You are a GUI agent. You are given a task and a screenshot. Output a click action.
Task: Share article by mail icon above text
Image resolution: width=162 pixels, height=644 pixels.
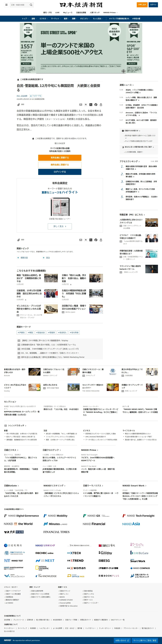[x=80, y=104]
